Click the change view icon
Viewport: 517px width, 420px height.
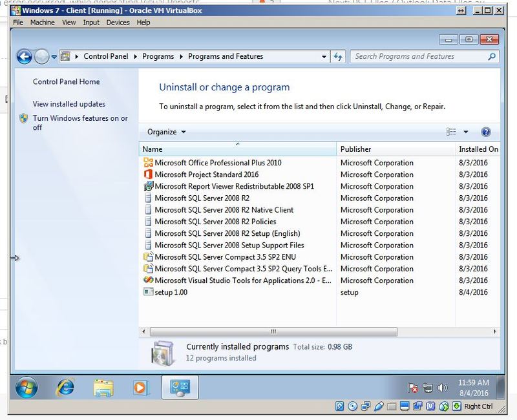[x=451, y=132]
